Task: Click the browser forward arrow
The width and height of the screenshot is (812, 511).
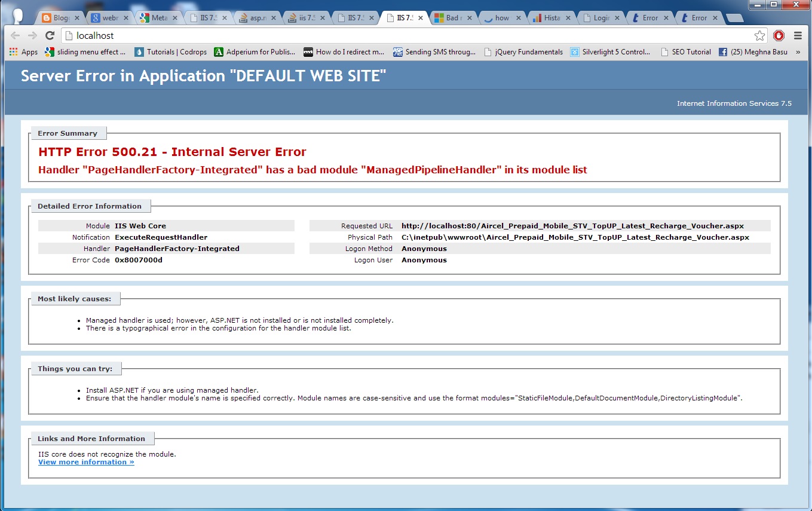Action: click(x=32, y=36)
